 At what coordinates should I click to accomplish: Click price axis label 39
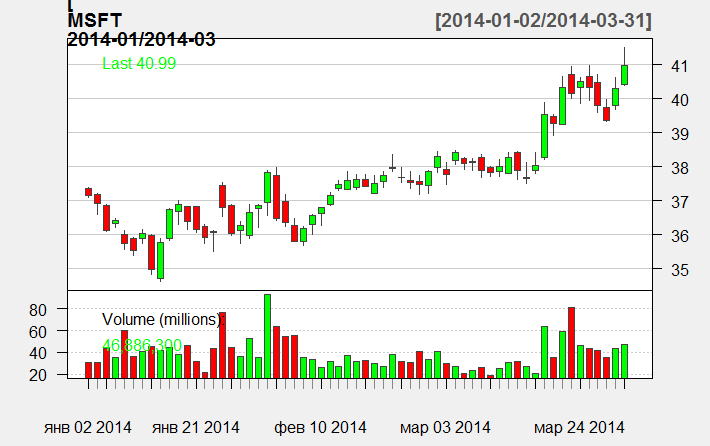(x=679, y=134)
